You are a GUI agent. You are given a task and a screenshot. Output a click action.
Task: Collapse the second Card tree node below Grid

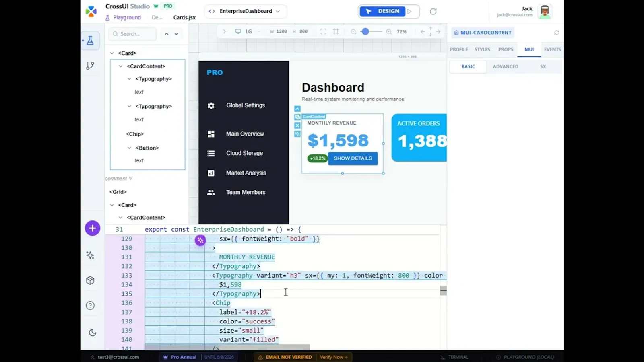pos(112,205)
